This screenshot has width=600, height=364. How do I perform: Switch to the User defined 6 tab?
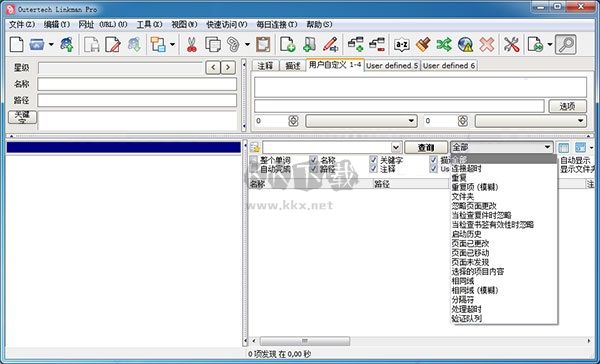pyautogui.click(x=449, y=65)
